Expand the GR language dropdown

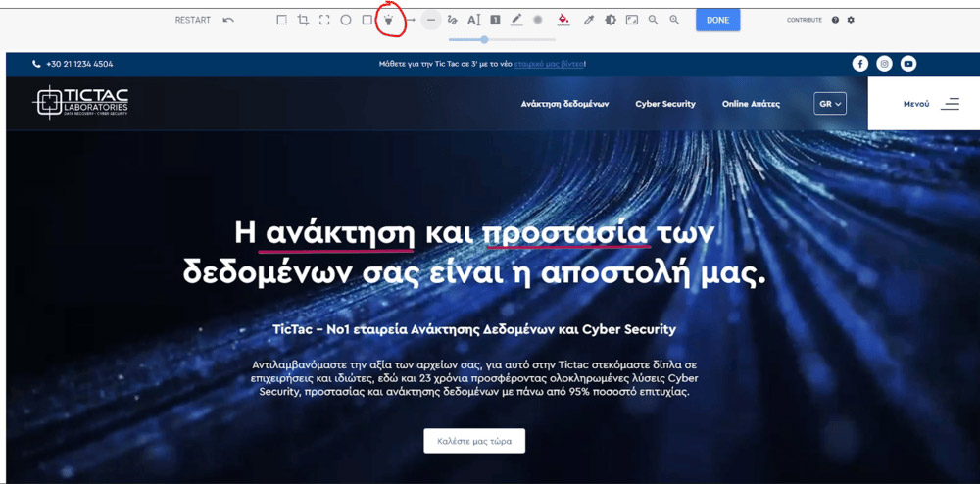click(x=830, y=104)
